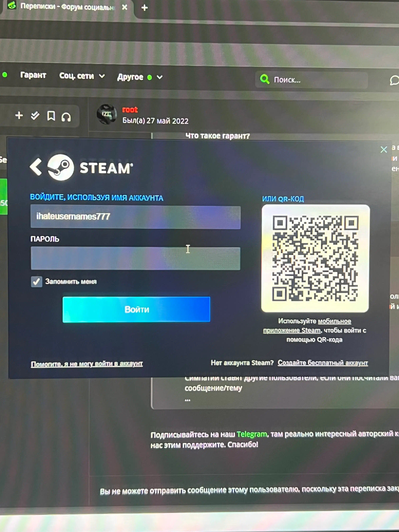Open the 'Telegram' link in the message
Viewport: 399px width, 532px height.
(252, 434)
